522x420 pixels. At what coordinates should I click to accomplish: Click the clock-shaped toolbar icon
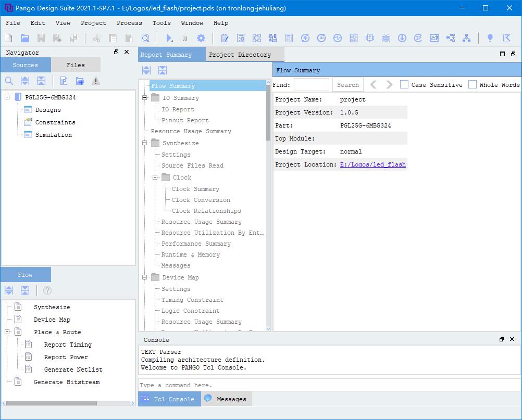click(x=321, y=38)
